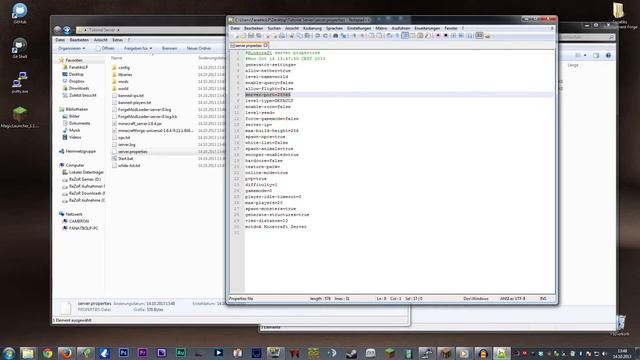
Task: Click the motd=A Minecraft Server line
Action: tap(276, 227)
